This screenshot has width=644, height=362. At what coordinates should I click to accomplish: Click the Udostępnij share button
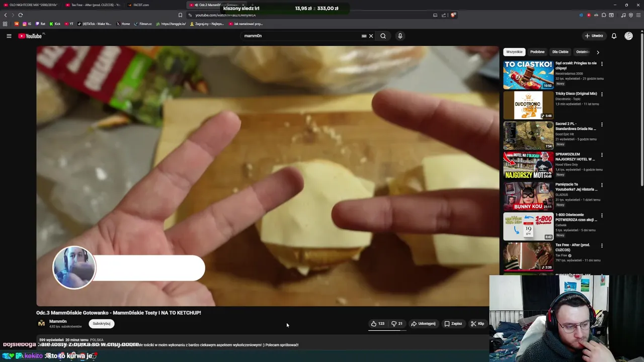coord(423,324)
